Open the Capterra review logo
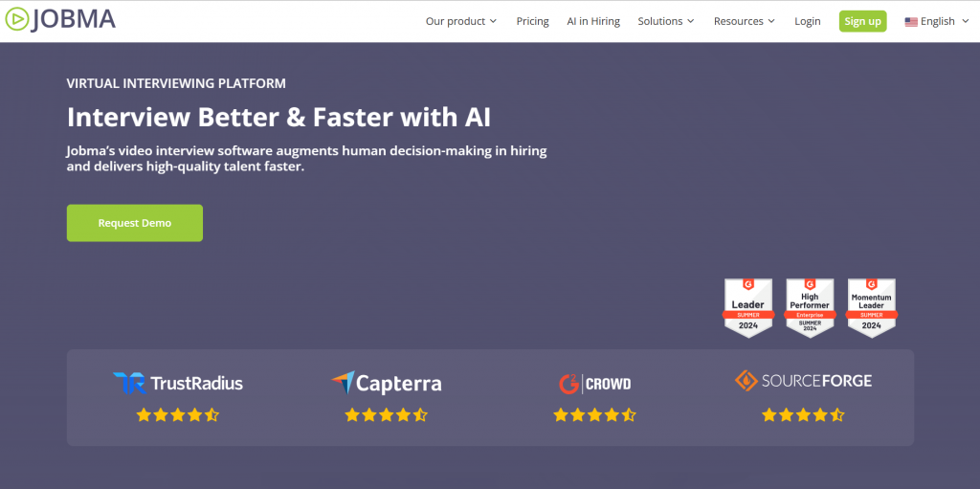 pos(387,383)
